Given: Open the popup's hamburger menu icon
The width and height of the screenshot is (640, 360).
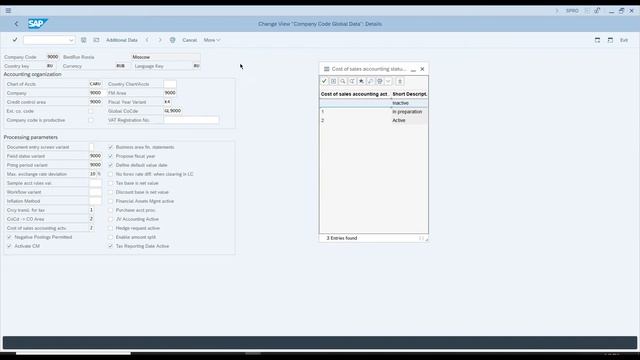Looking at the screenshot, I should [326, 69].
